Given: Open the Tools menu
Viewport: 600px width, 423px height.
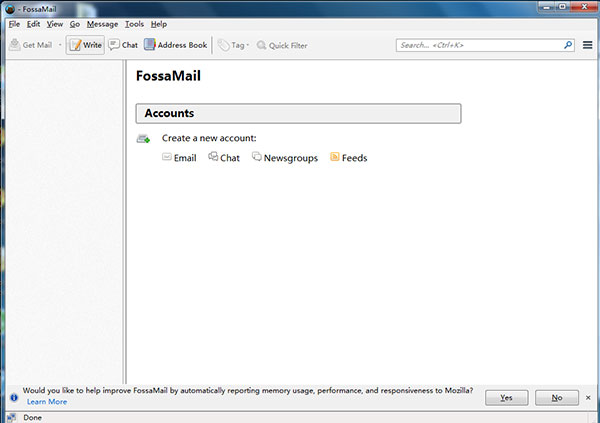Looking at the screenshot, I should [x=134, y=24].
